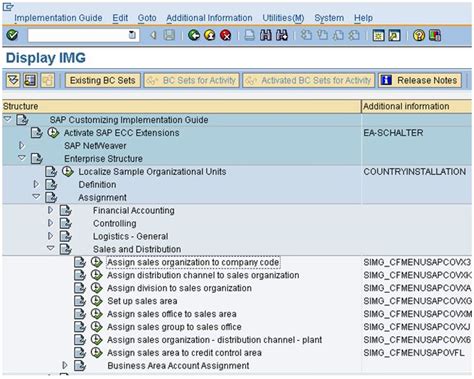
Task: Expand Business Area Account Assignment node
Action: [x=65, y=365]
